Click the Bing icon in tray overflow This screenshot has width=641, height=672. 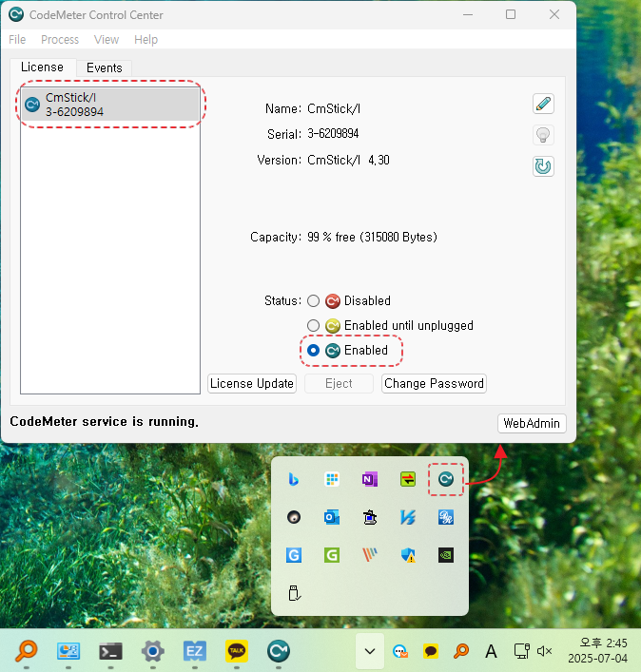point(294,479)
